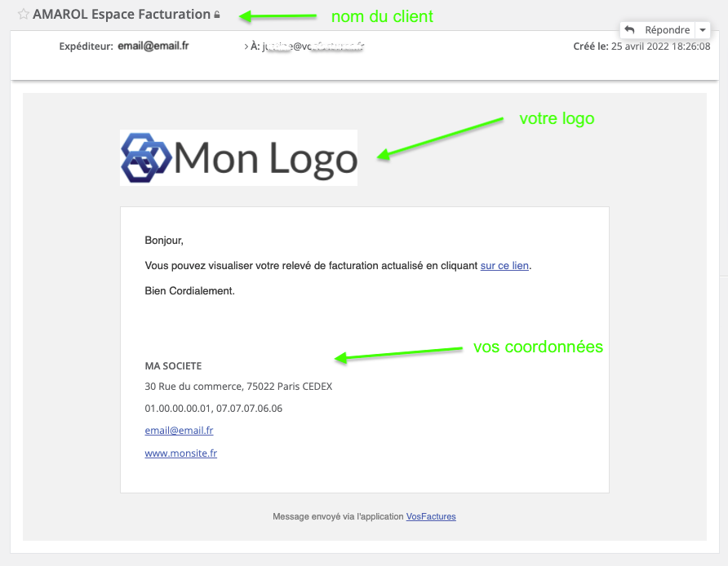Click the "nom du client" annotation text
The width and height of the screenshot is (728, 566).
pyautogui.click(x=382, y=15)
